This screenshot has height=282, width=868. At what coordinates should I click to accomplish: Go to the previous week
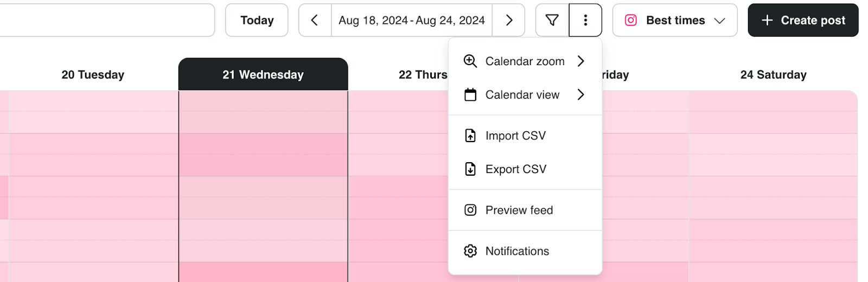(x=315, y=20)
